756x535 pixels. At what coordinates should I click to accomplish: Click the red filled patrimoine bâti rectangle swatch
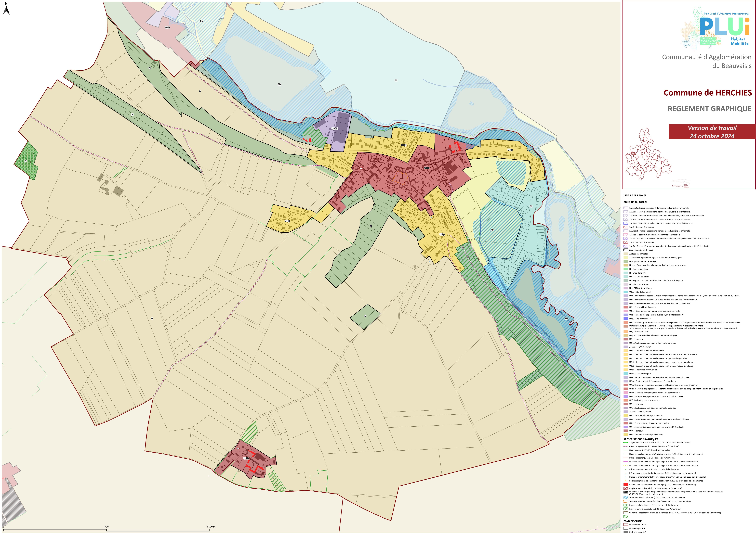click(626, 485)
